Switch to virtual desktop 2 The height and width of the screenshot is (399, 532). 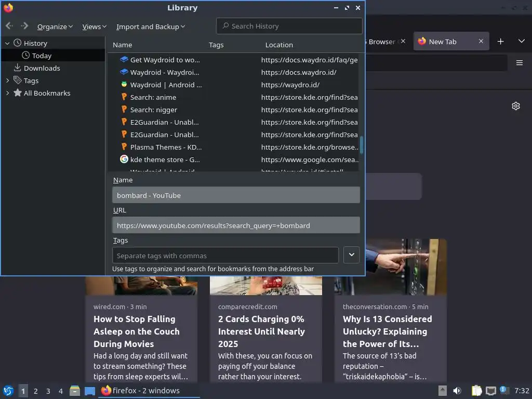click(36, 391)
